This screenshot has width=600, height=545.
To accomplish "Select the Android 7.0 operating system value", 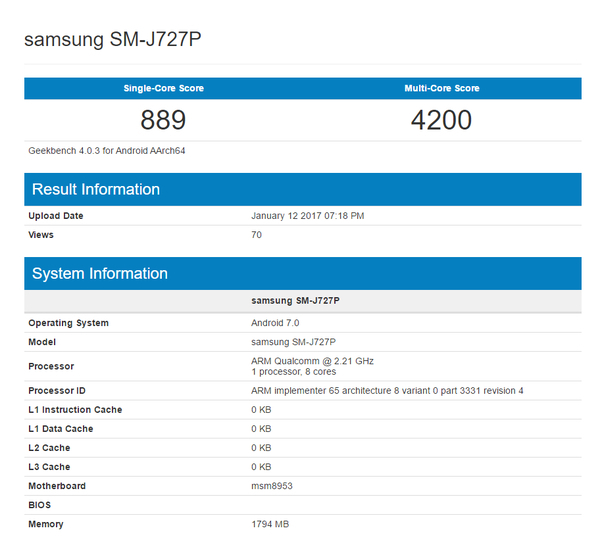I will [x=275, y=323].
